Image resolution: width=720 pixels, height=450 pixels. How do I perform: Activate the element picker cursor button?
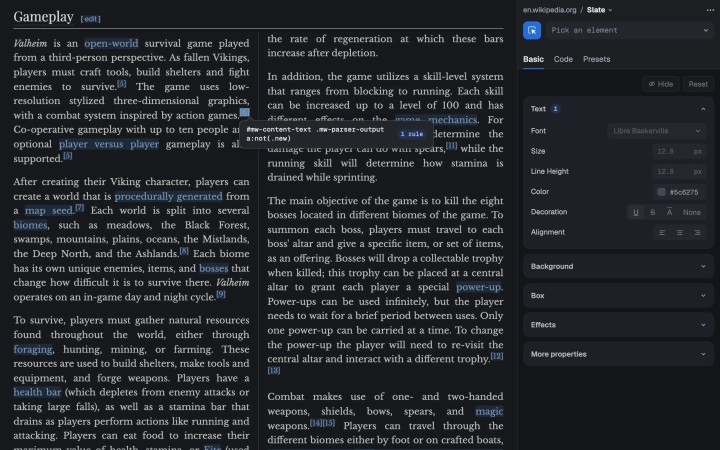coord(532,30)
